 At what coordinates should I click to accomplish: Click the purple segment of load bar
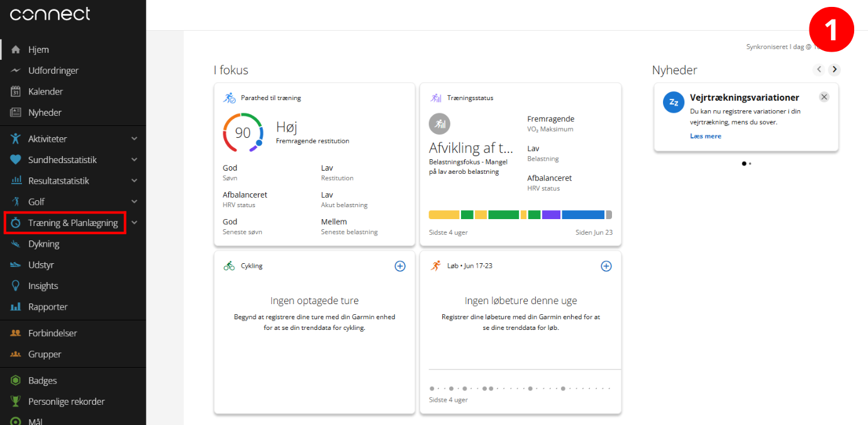pyautogui.click(x=551, y=215)
